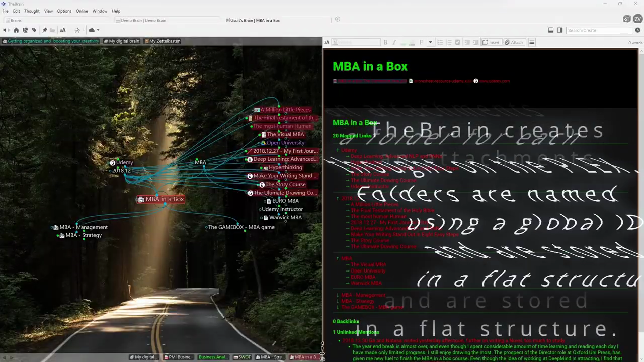Open the dropdown arrow beside the cloud icon
Image resolution: width=644 pixels, height=362 pixels.
tap(98, 30)
